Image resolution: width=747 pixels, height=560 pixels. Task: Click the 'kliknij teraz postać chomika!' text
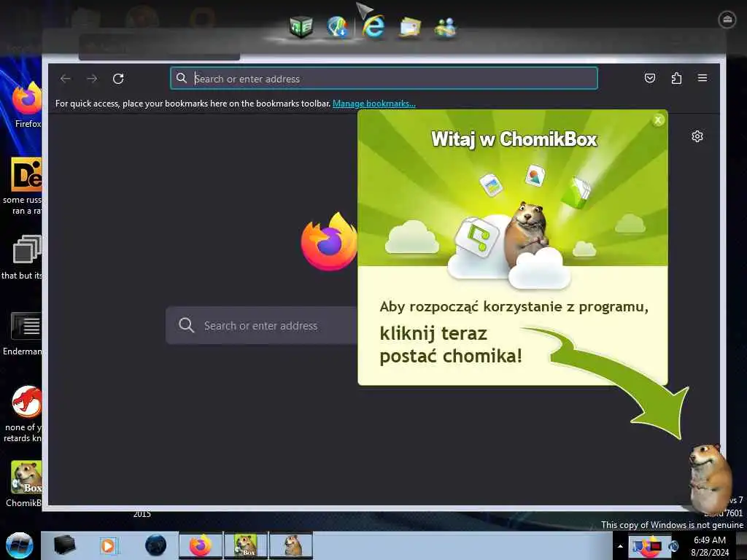tap(451, 344)
